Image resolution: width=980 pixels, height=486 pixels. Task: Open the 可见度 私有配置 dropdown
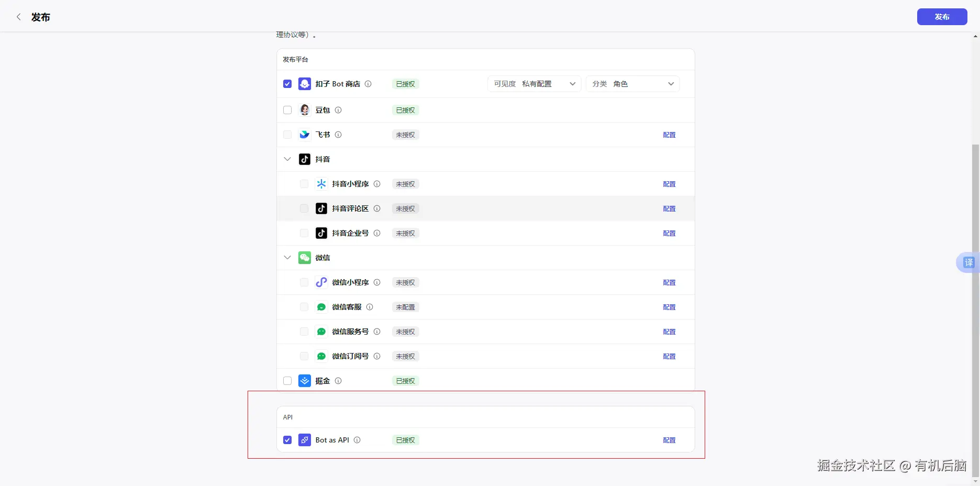[534, 84]
